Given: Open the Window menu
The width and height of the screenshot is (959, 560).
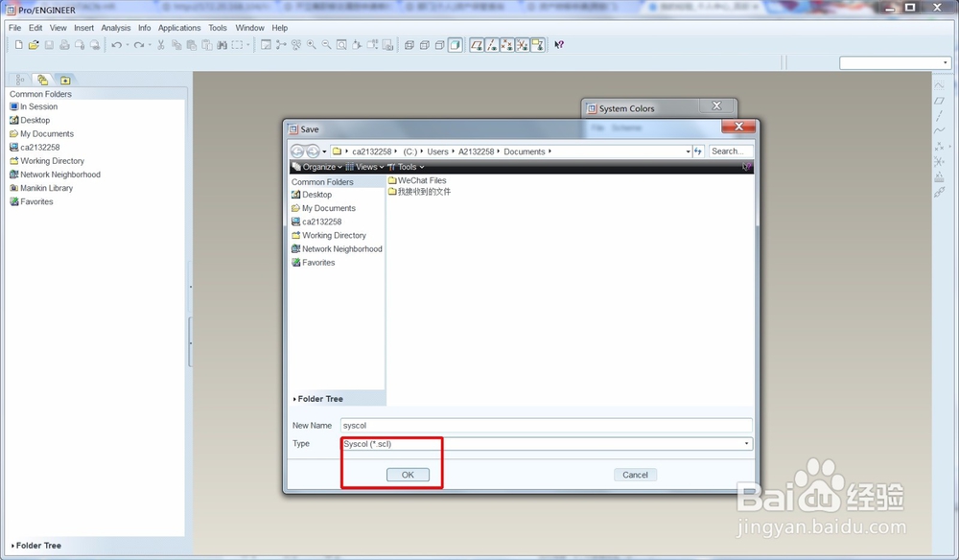Looking at the screenshot, I should click(249, 28).
